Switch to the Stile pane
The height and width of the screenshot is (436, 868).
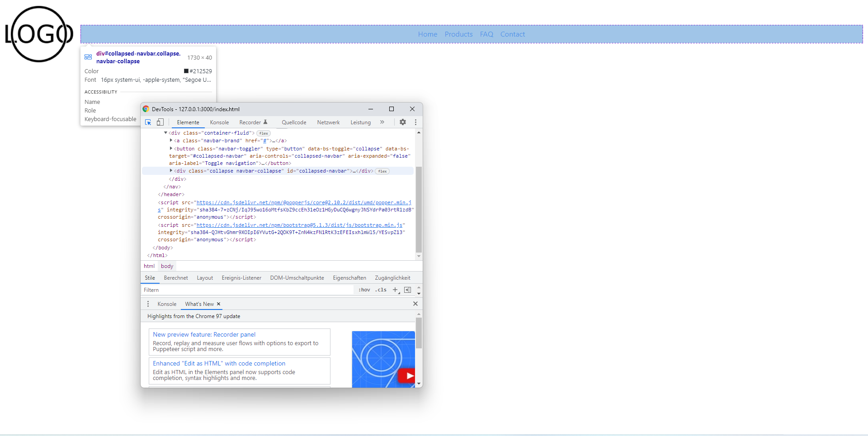coord(150,278)
